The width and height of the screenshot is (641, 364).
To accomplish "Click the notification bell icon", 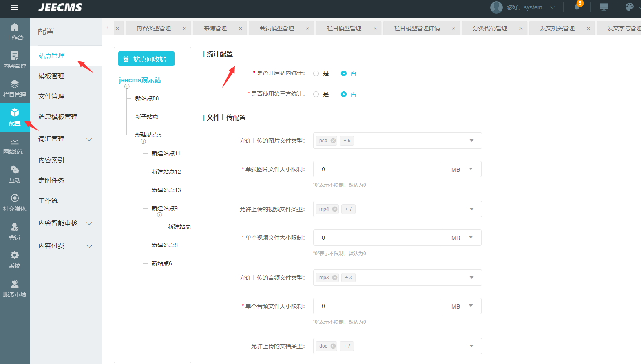I will [x=577, y=7].
